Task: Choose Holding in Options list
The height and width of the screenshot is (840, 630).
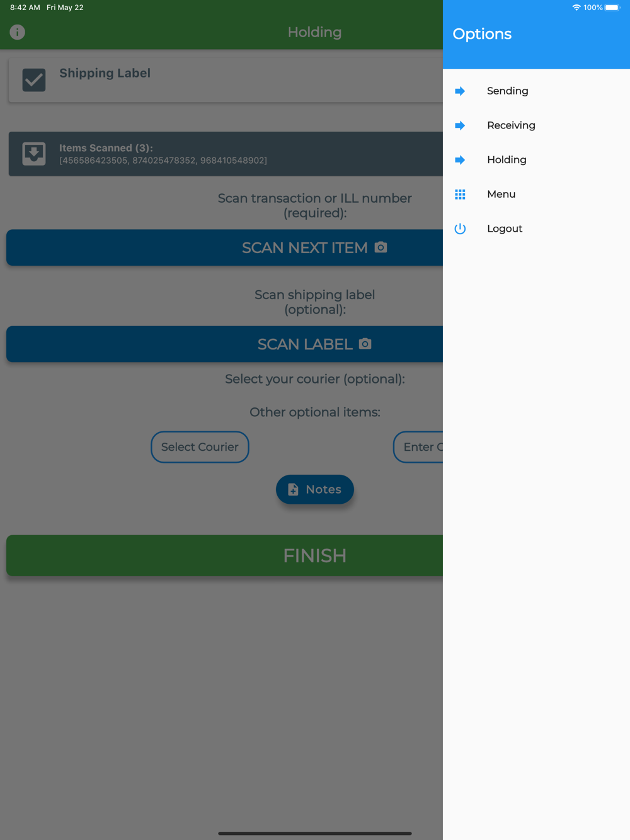Action: [536, 160]
